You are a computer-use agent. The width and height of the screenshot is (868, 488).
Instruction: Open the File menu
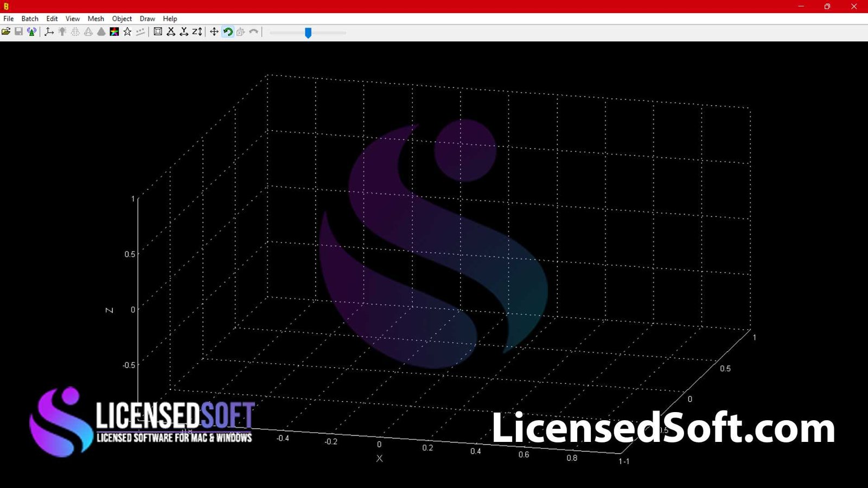tap(9, 18)
